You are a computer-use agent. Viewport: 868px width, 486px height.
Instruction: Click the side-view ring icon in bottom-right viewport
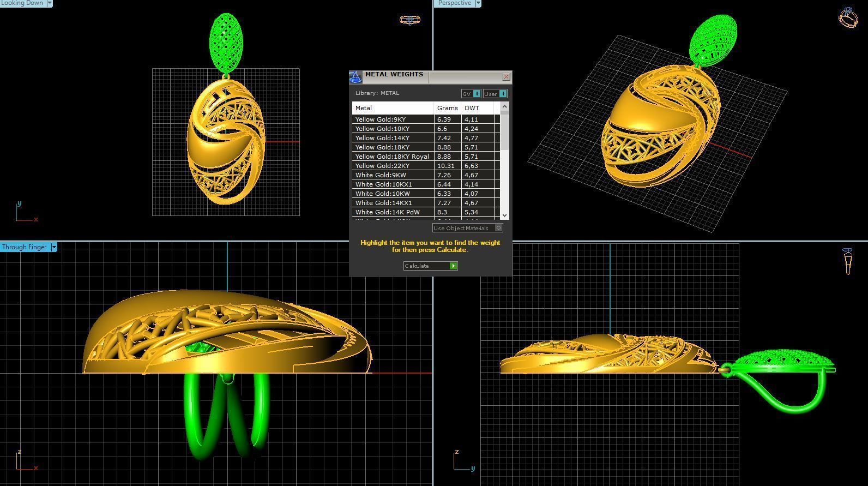(848, 261)
